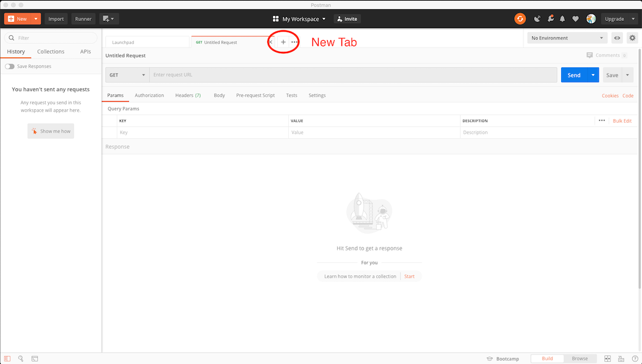Open the Code link
The width and height of the screenshot is (642, 364).
click(628, 96)
